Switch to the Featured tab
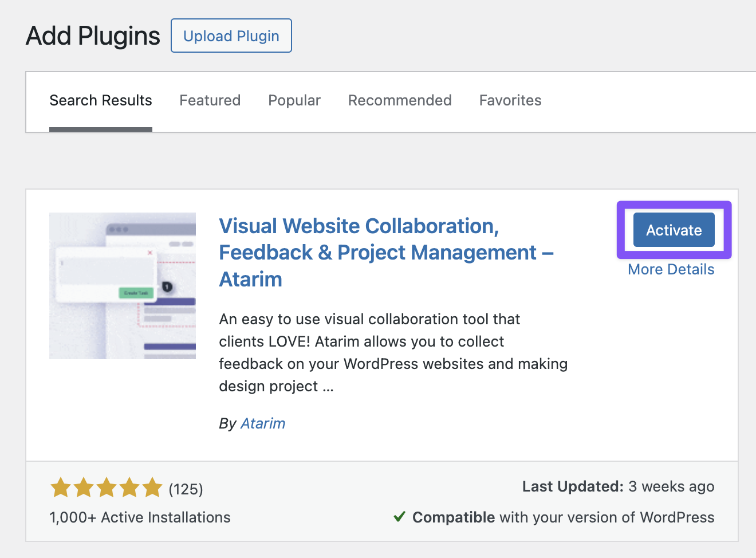The width and height of the screenshot is (756, 558). pos(210,101)
